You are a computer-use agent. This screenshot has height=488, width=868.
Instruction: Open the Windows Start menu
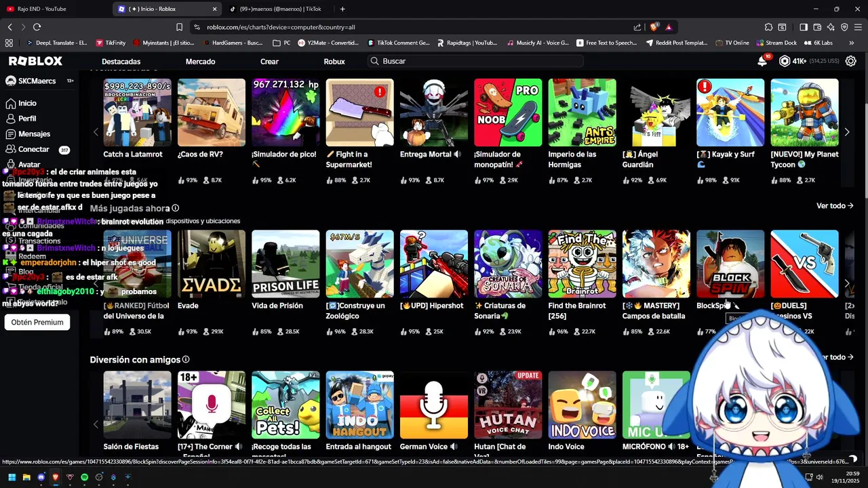point(12,477)
